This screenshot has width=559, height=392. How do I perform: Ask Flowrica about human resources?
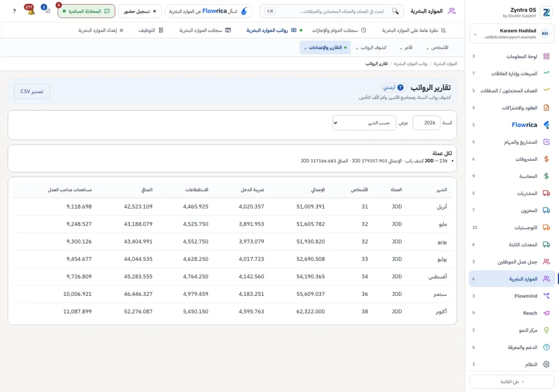pyautogui.click(x=208, y=11)
